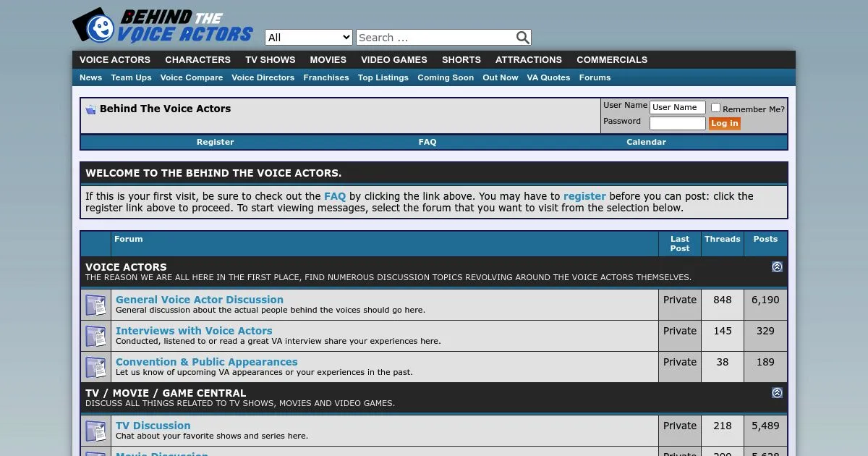Open the Attractions menu
The height and width of the screenshot is (456, 868).
[x=529, y=60]
